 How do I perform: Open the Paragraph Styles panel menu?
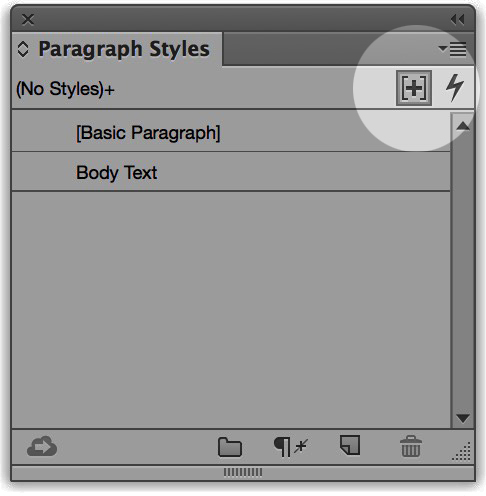pos(452,49)
